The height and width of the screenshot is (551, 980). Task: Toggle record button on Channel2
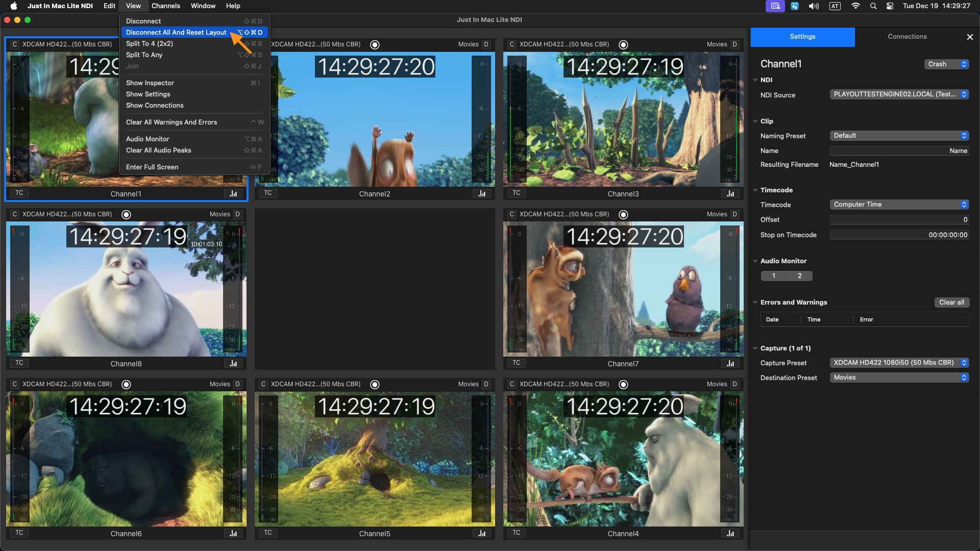pos(375,44)
